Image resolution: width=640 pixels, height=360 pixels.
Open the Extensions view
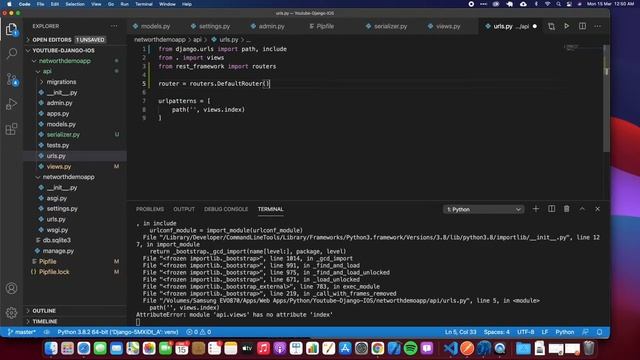(11, 129)
